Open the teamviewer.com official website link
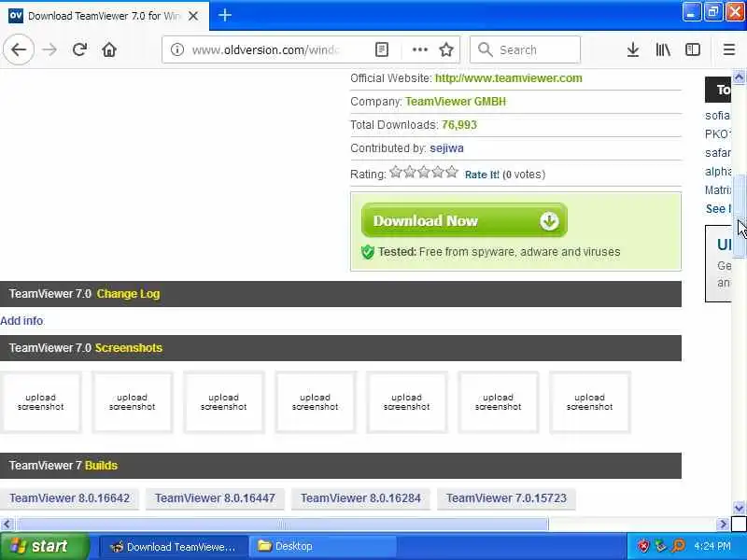 508,78
